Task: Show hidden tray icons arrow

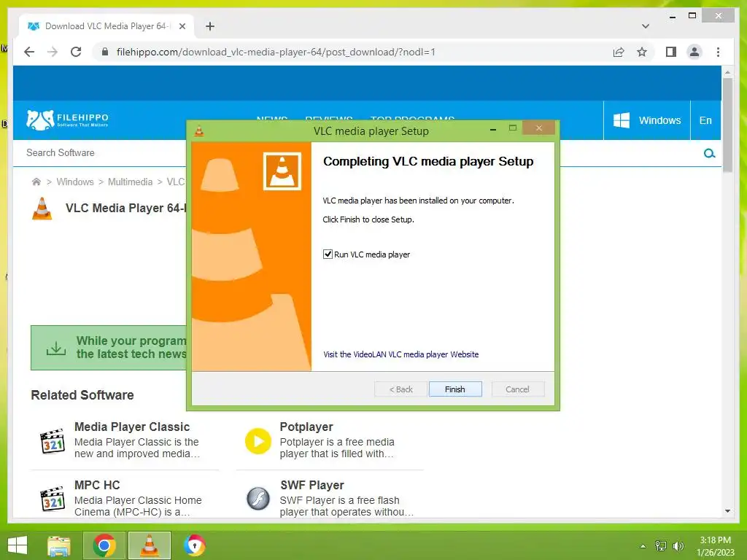Action: tap(643, 546)
